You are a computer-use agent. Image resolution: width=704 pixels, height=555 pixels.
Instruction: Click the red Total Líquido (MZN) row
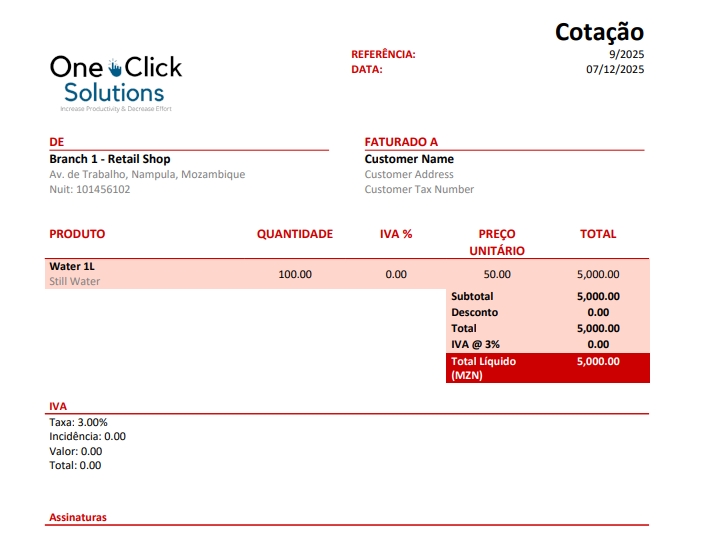[548, 368]
